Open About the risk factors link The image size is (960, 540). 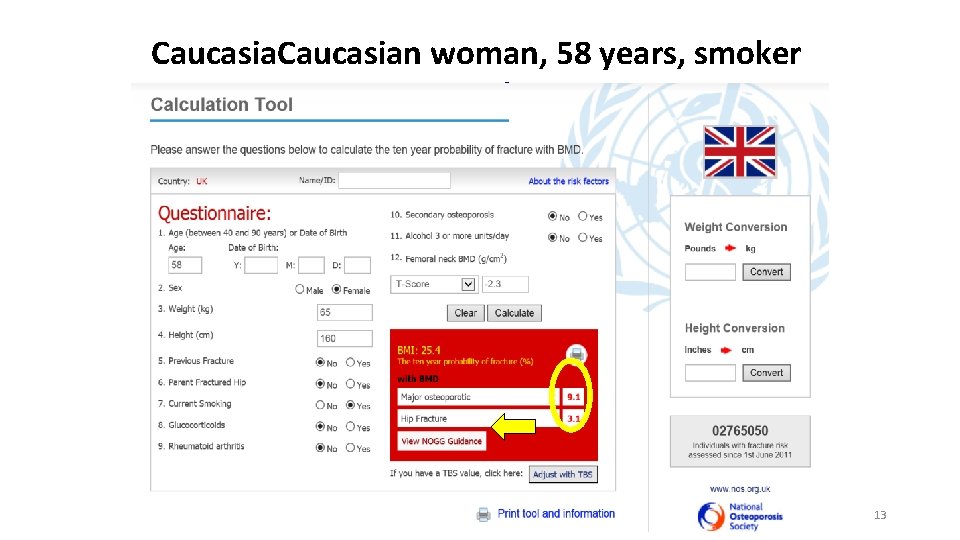[569, 181]
